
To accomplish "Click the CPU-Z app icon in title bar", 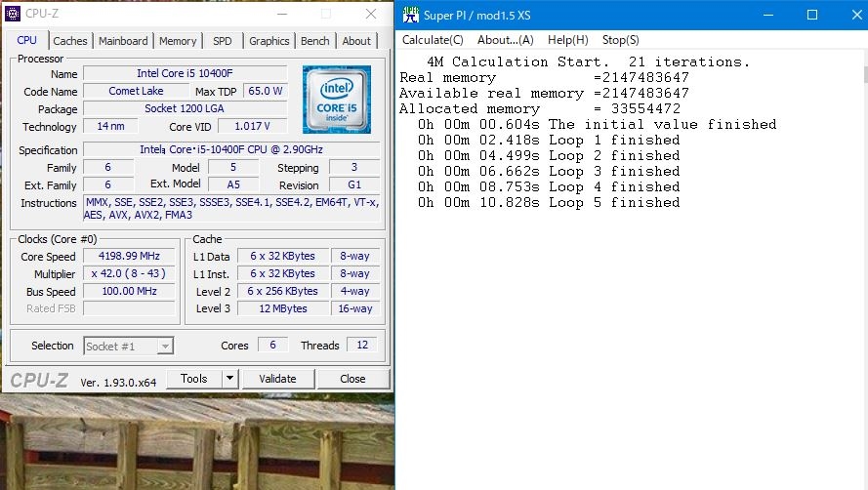I will 12,14.
